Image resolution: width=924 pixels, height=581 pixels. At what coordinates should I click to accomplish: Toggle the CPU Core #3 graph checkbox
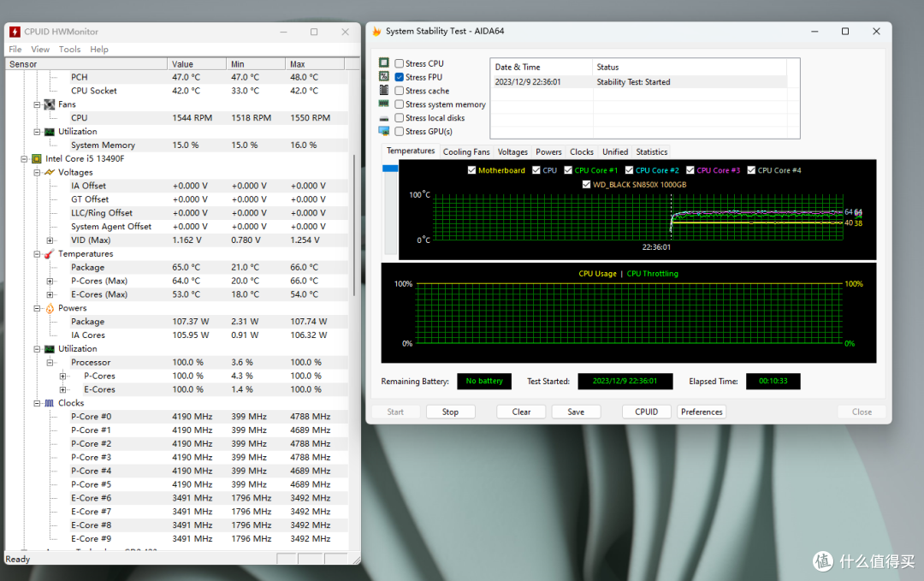click(690, 170)
